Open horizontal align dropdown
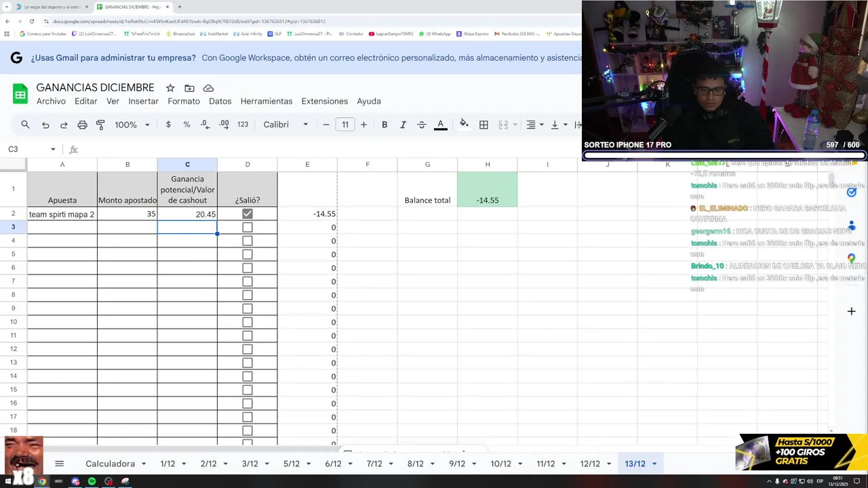The width and height of the screenshot is (868, 488). [534, 125]
